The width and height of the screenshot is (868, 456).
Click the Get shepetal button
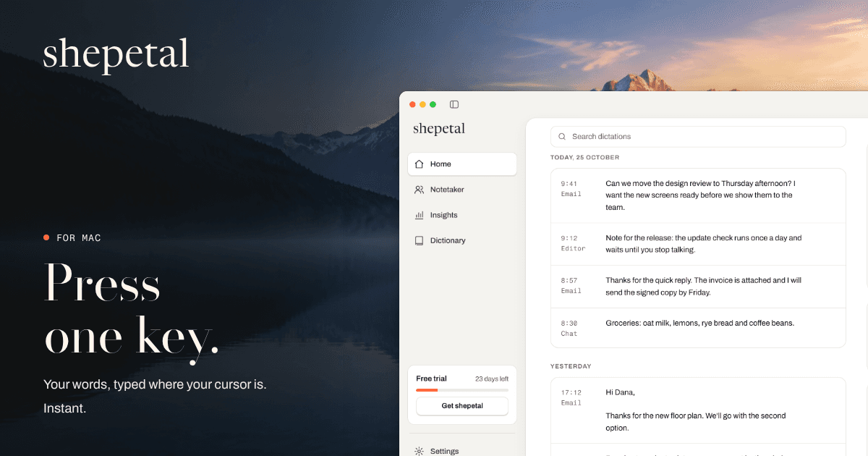pyautogui.click(x=462, y=406)
